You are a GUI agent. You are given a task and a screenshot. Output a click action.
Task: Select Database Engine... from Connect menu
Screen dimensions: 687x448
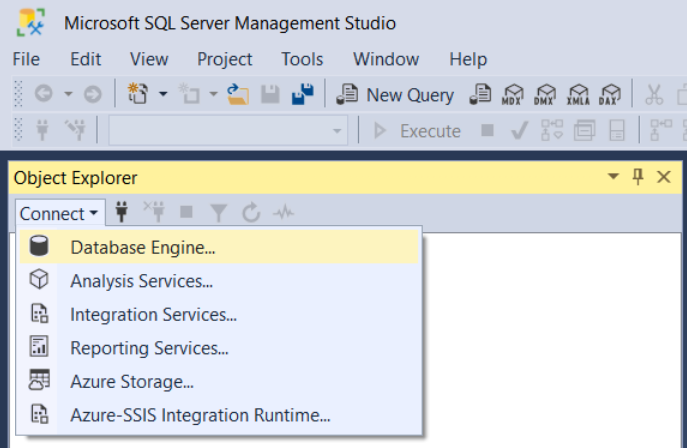point(143,247)
